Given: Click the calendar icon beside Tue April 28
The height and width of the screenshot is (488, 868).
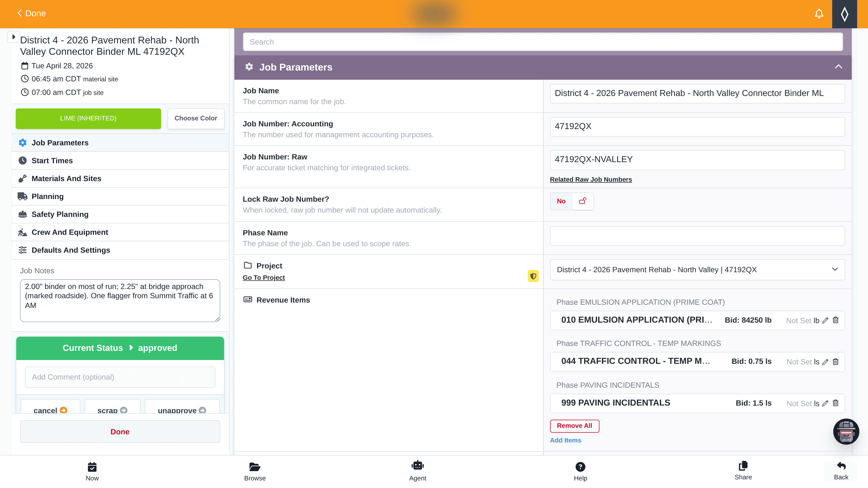Looking at the screenshot, I should tap(25, 66).
